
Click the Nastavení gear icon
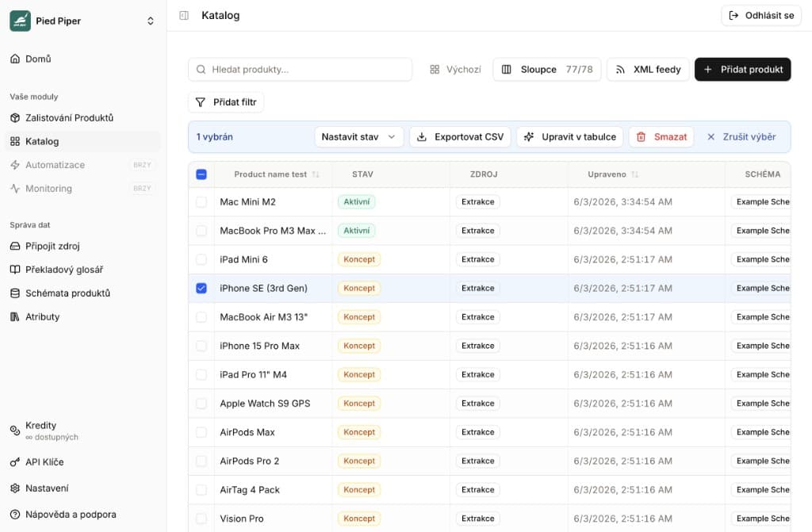click(x=15, y=488)
